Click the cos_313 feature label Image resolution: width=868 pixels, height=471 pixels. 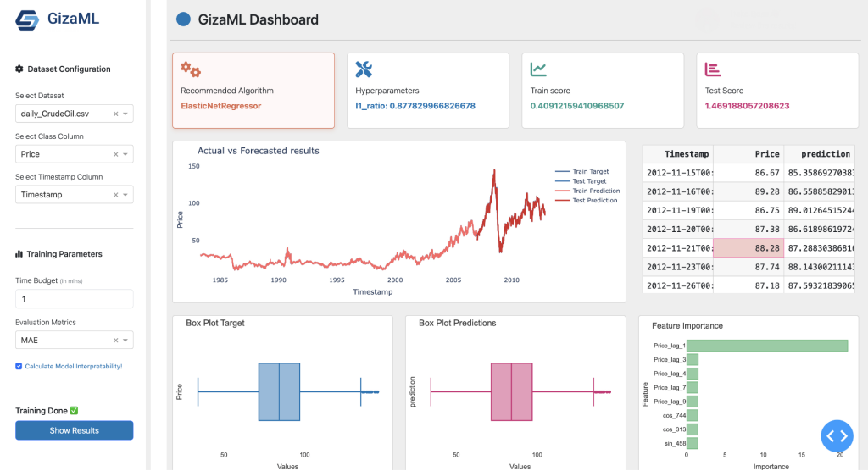(x=674, y=429)
